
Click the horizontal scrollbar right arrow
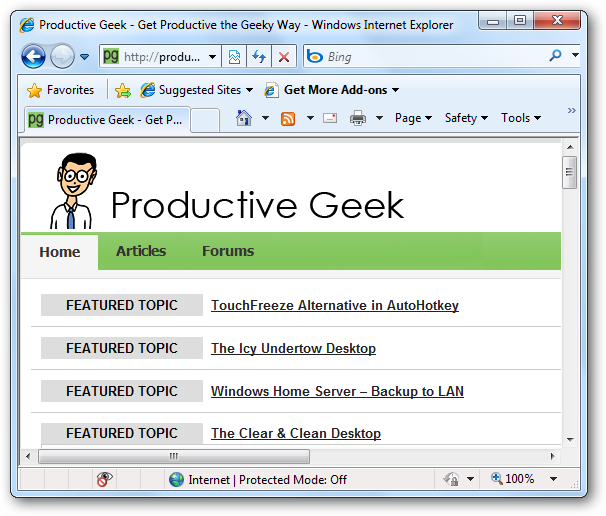pyautogui.click(x=552, y=456)
